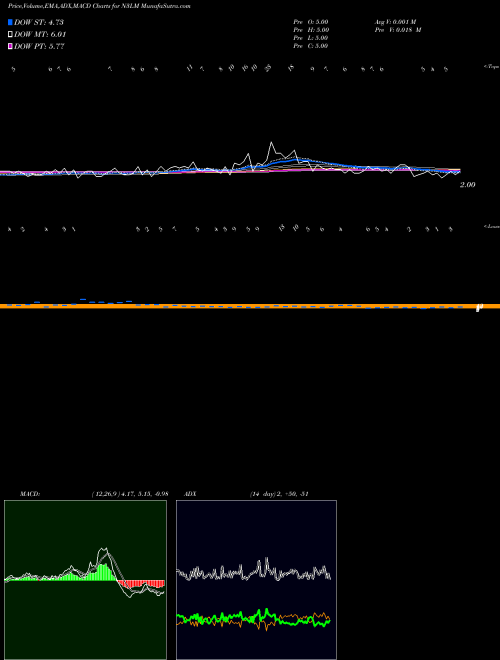Click ADX values '(14 day) 2, +50, -51'
The height and width of the screenshot is (660, 500).
279,494
